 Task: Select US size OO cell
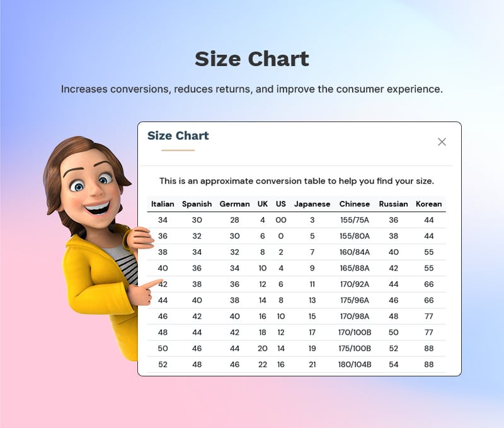click(281, 220)
